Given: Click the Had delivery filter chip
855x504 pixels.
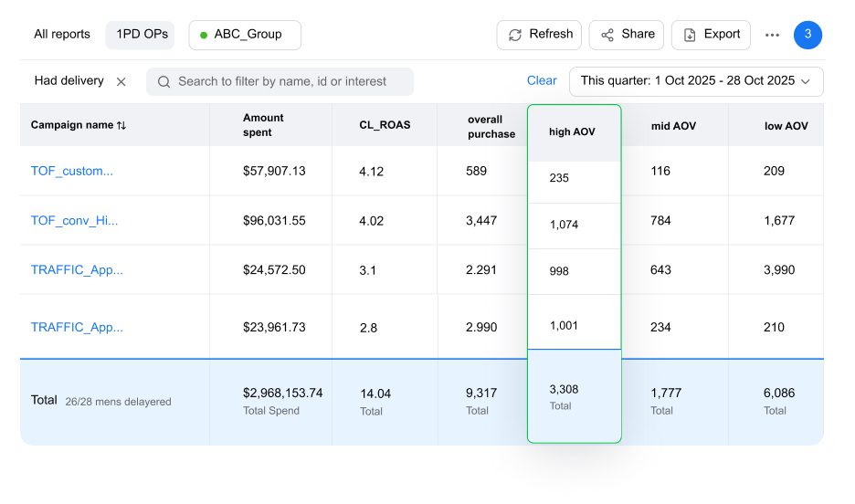Looking at the screenshot, I should pyautogui.click(x=69, y=81).
